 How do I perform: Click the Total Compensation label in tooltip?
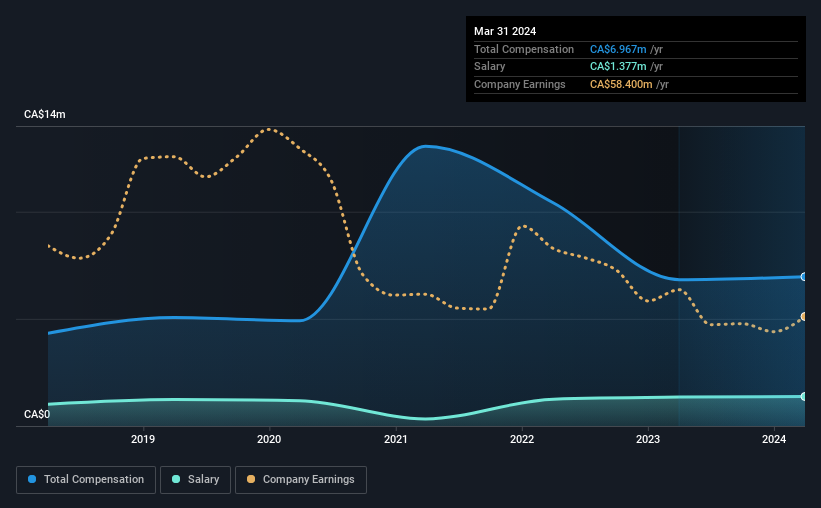tap(524, 49)
